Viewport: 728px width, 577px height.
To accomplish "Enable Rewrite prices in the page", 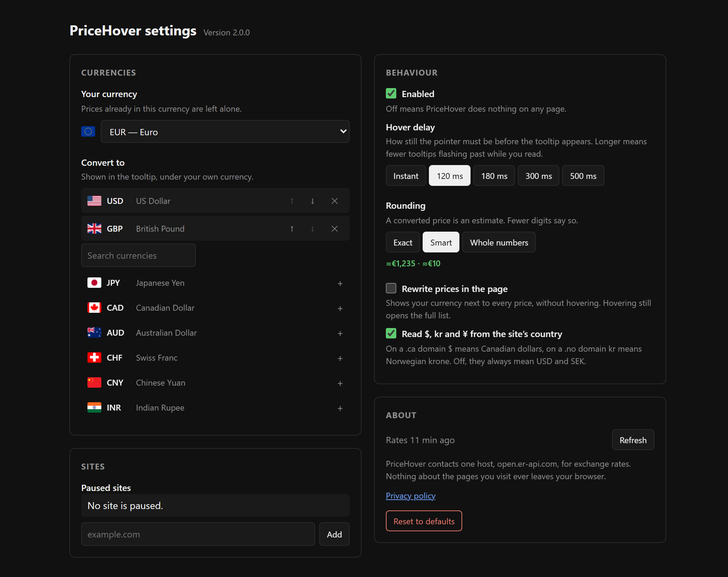I will 391,288.
